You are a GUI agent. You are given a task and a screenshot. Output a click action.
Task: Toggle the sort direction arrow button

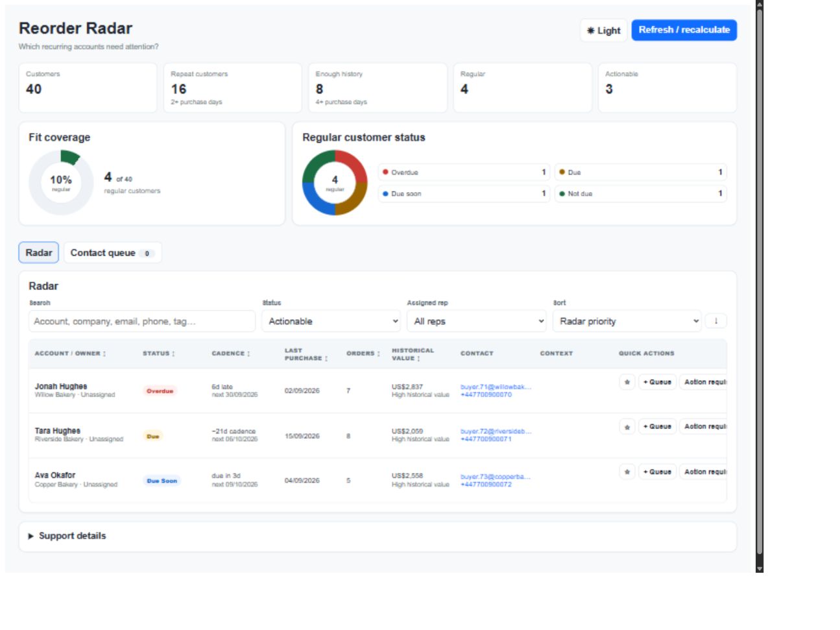point(716,321)
